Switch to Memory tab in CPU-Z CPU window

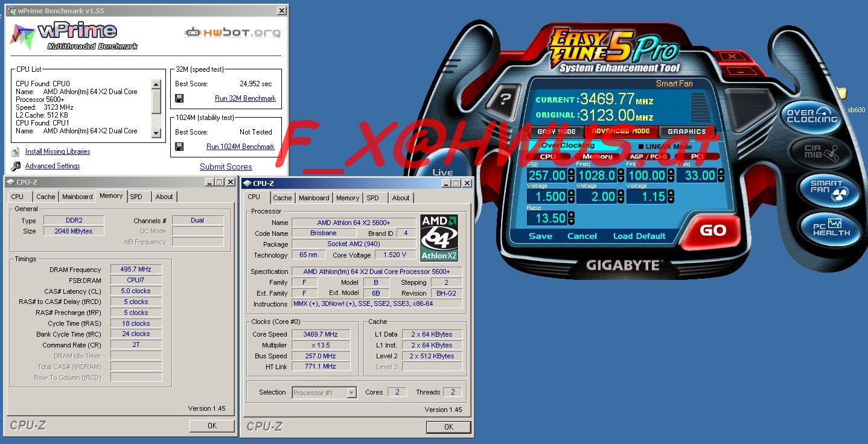pos(348,198)
